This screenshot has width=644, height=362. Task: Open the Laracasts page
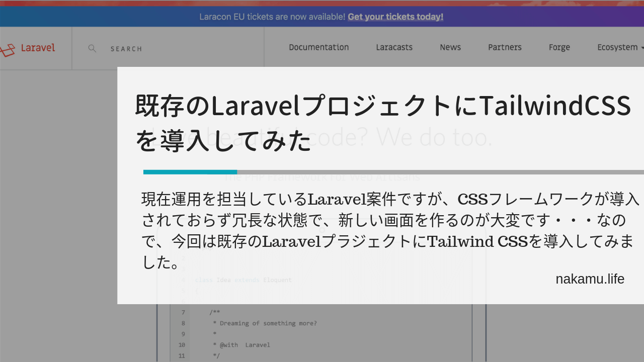pos(394,47)
